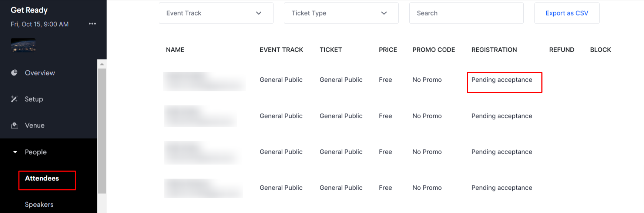Click the Overview pie chart icon

[x=14, y=72]
